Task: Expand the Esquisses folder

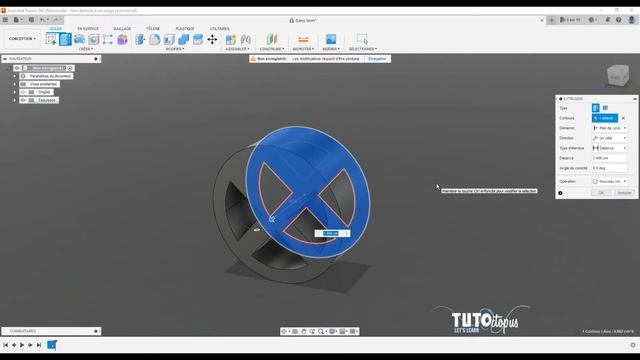Action: tap(15, 100)
